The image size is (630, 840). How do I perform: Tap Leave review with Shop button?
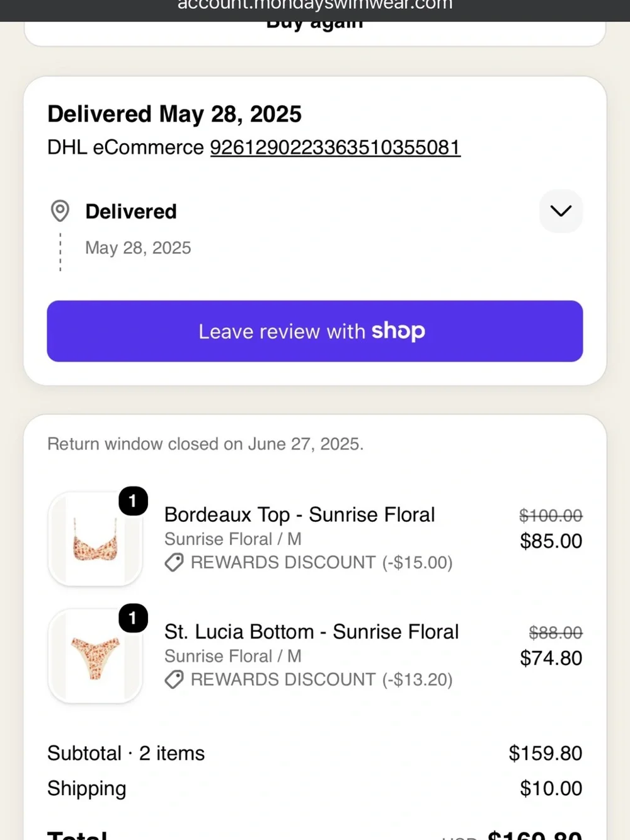click(x=315, y=331)
